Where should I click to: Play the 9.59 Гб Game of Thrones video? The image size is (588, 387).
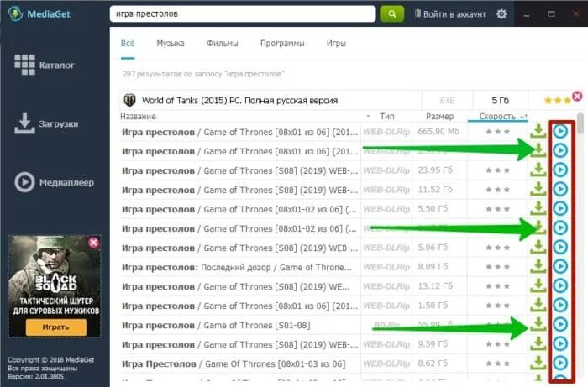pyautogui.click(x=560, y=343)
